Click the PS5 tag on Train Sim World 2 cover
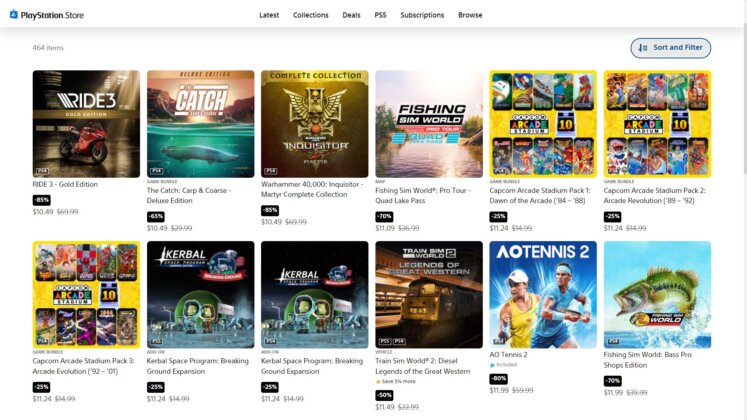747x420 pixels. tap(385, 342)
